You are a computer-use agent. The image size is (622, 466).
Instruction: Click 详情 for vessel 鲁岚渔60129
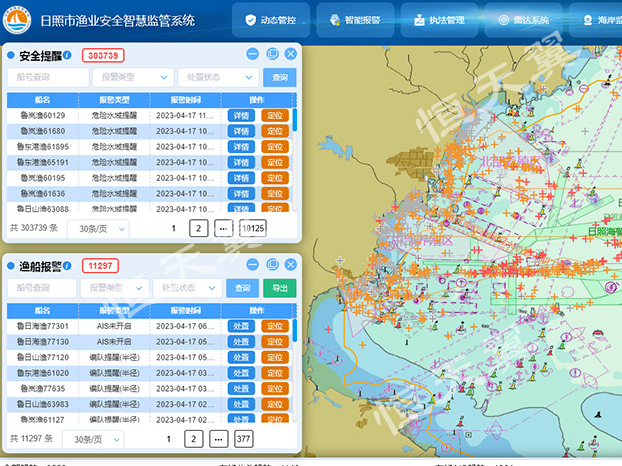pyautogui.click(x=241, y=116)
